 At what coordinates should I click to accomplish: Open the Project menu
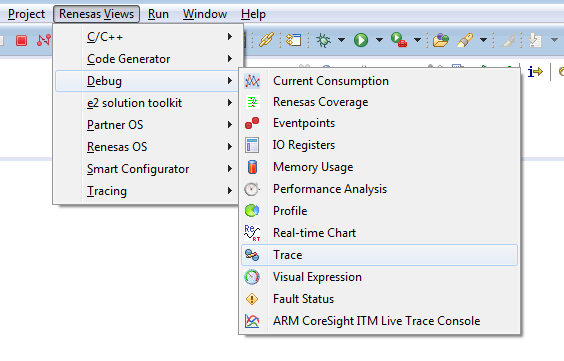coord(26,14)
